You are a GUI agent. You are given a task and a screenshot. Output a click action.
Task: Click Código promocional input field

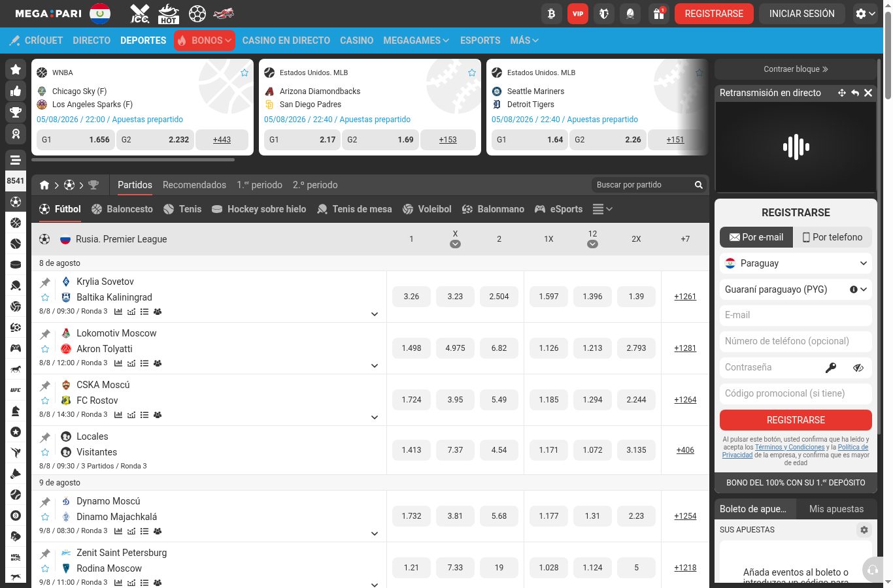click(x=796, y=394)
